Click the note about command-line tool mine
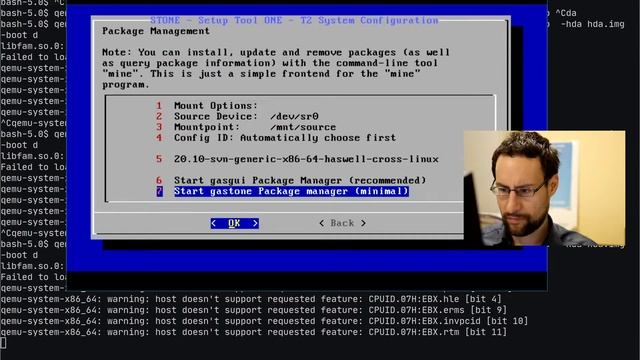Viewport: 640px width, 360px height. [x=276, y=68]
